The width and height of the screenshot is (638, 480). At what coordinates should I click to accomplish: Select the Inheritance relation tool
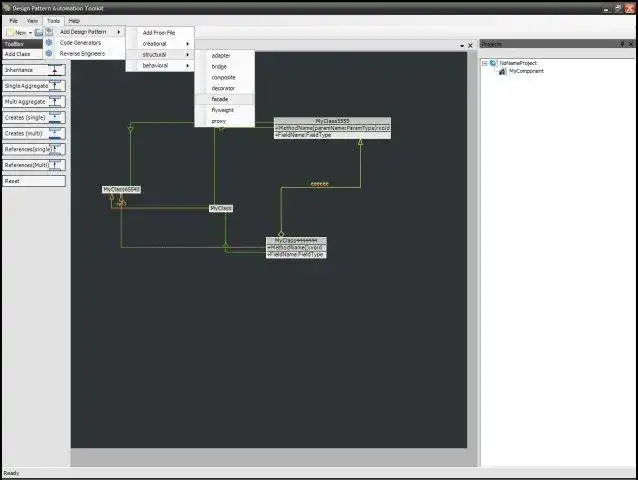click(x=34, y=70)
